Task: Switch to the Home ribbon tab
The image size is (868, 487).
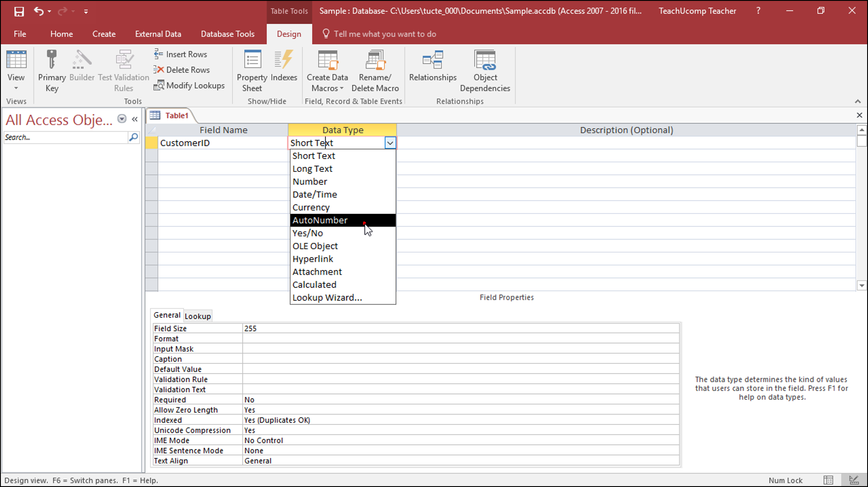Action: pos(61,34)
